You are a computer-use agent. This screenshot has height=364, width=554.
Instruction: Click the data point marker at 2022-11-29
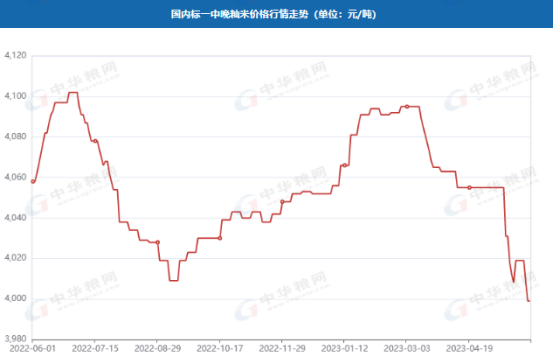tap(282, 202)
